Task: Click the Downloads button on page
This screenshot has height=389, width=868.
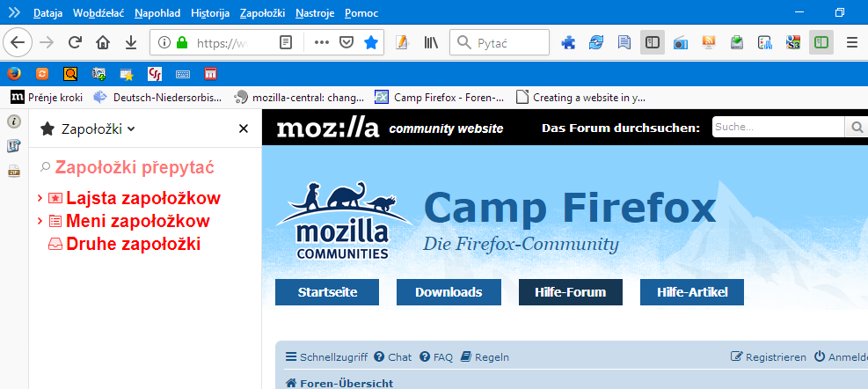Action: [x=449, y=292]
